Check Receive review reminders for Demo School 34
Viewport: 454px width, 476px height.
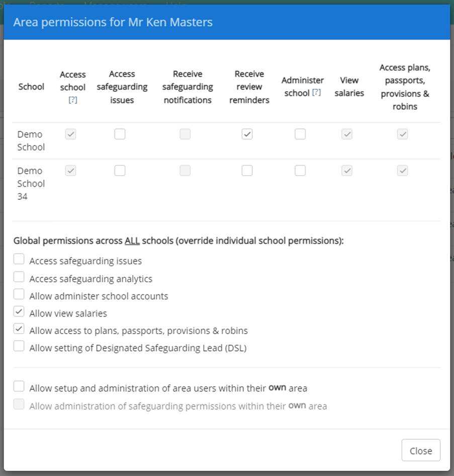[x=247, y=170]
